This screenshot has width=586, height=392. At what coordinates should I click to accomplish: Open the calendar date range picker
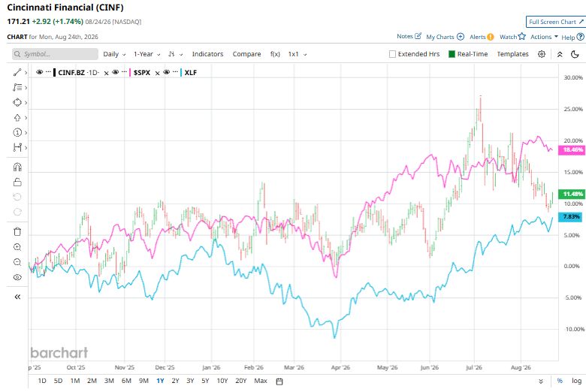coord(279,381)
